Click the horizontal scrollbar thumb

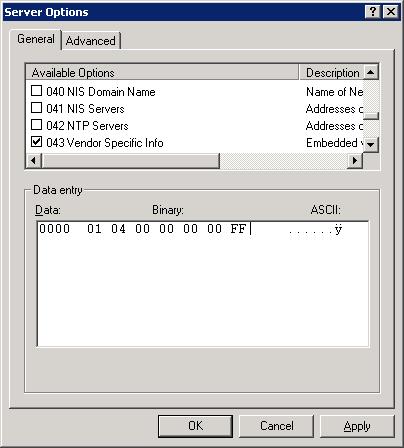130,161
